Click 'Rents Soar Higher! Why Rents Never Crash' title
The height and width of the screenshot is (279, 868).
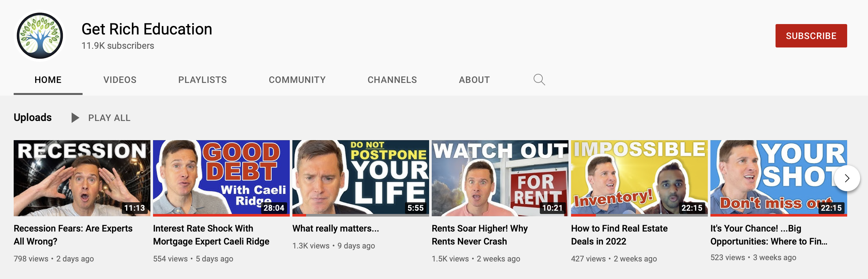pyautogui.click(x=479, y=234)
